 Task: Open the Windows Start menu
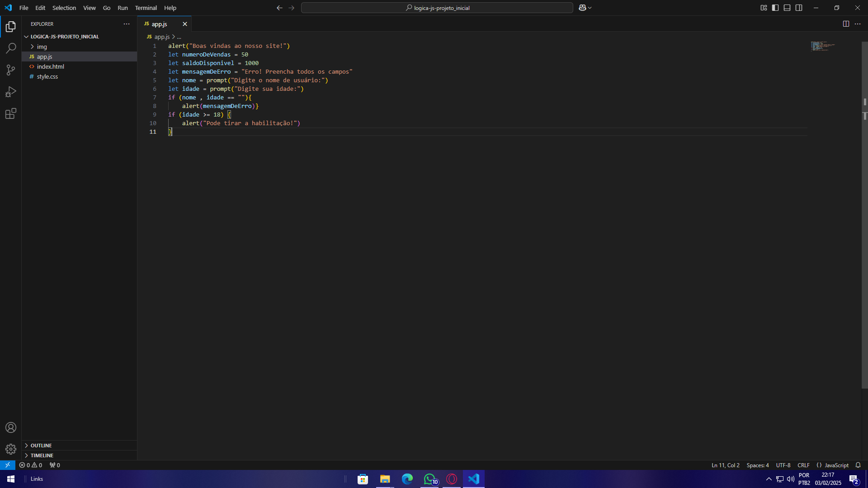click(11, 479)
